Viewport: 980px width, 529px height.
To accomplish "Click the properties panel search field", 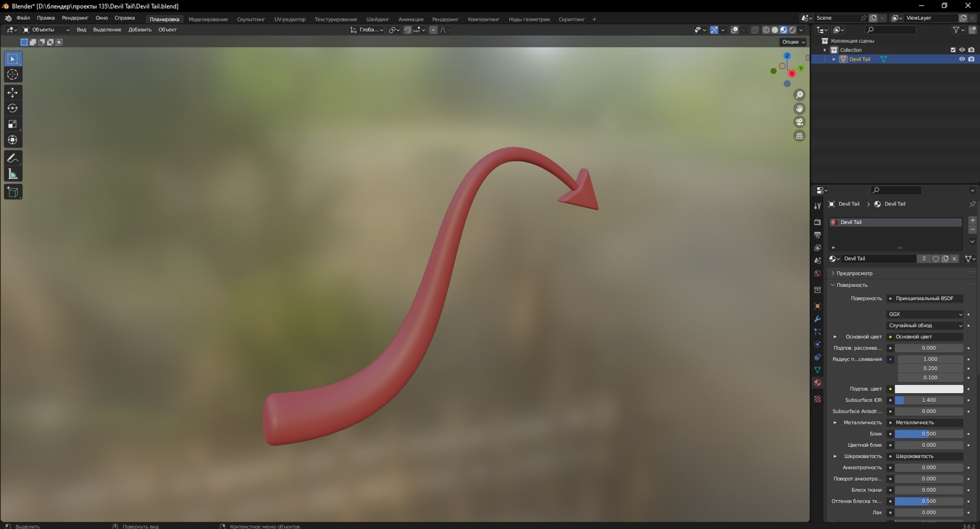I will [x=896, y=190].
